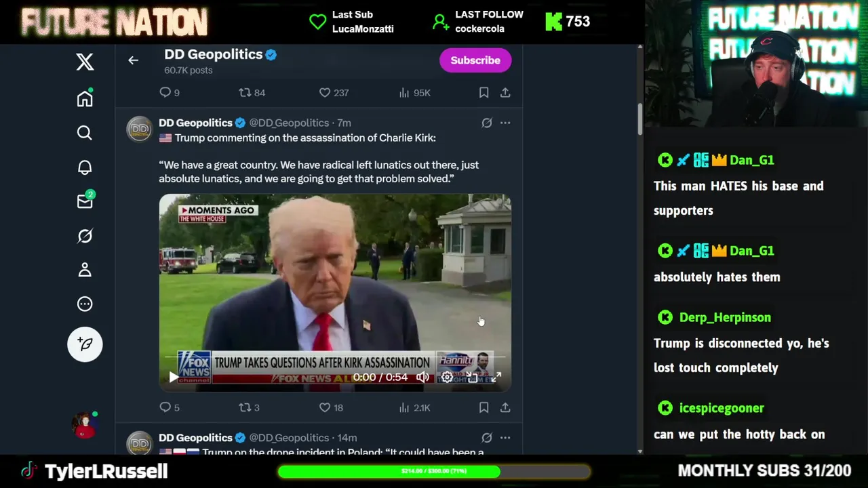Bookmark the post with 95K views

point(484,92)
